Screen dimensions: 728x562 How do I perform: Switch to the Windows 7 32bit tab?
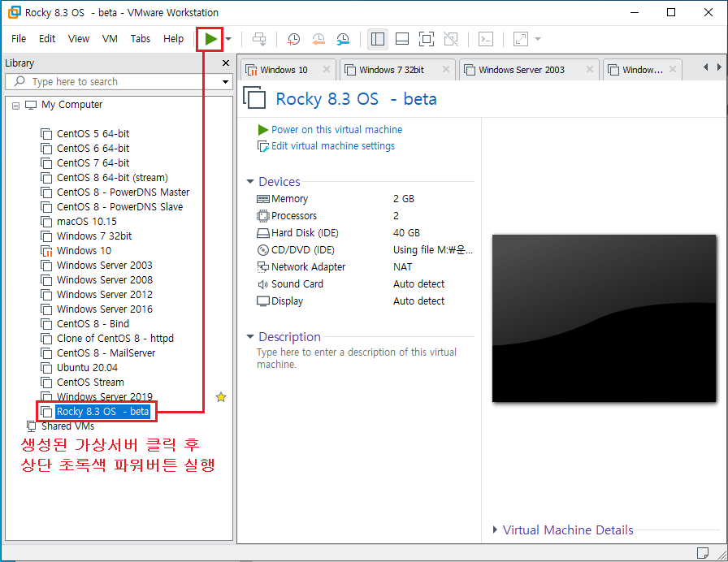(x=392, y=70)
